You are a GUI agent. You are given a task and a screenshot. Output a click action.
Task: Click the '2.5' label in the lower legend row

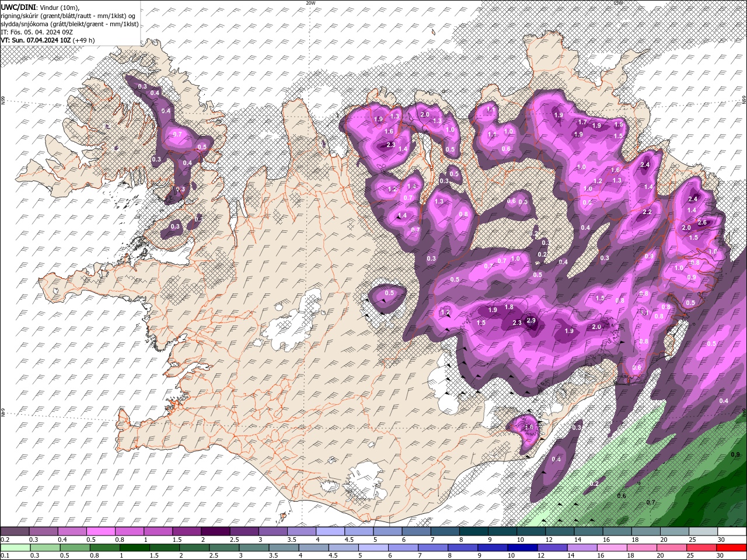tap(215, 556)
